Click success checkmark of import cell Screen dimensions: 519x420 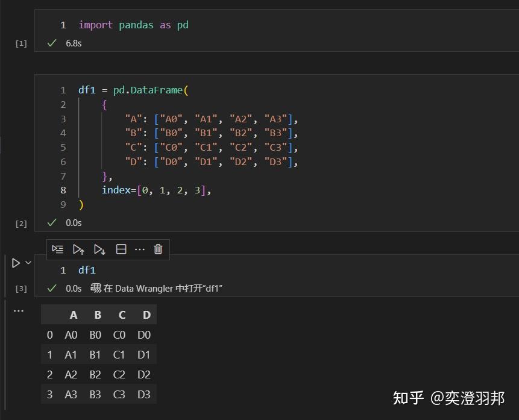(x=52, y=43)
